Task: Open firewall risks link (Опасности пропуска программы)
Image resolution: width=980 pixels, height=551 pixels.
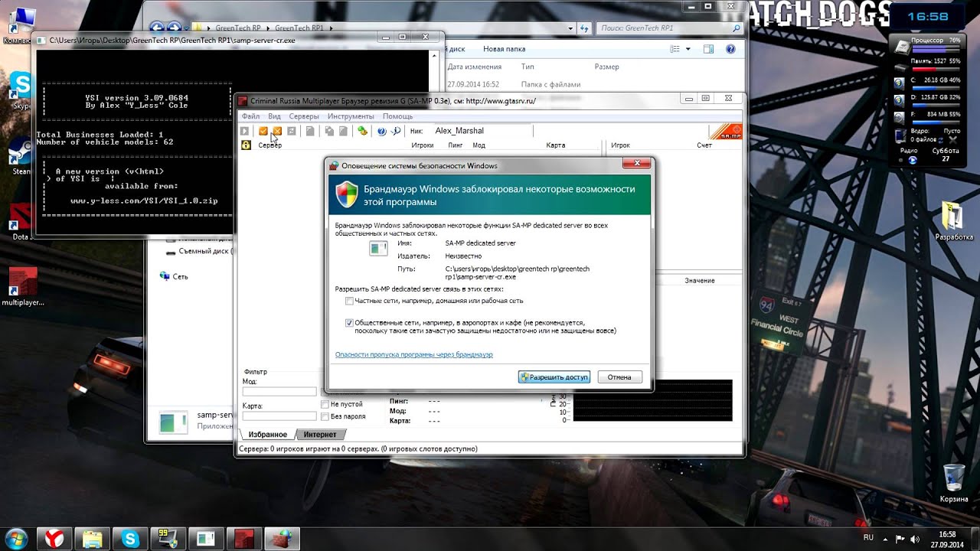Action: pyautogui.click(x=414, y=355)
